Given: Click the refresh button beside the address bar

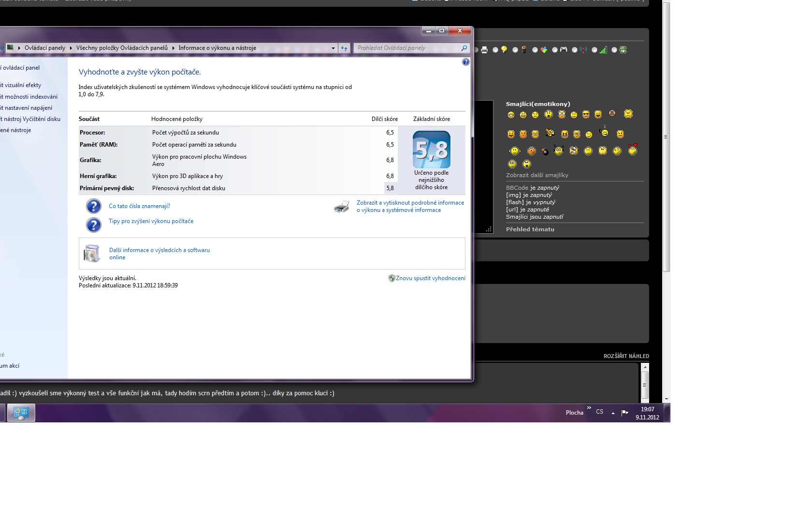Looking at the screenshot, I should [x=344, y=48].
